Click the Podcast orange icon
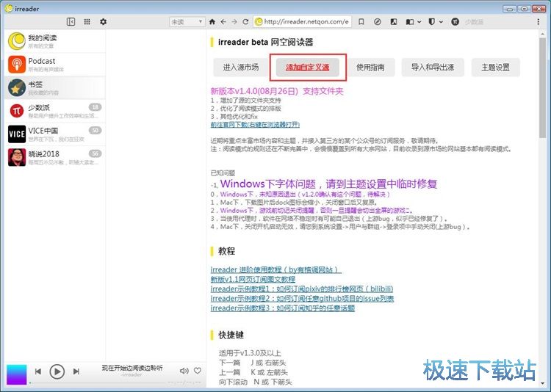The width and height of the screenshot is (551, 392). [x=16, y=65]
